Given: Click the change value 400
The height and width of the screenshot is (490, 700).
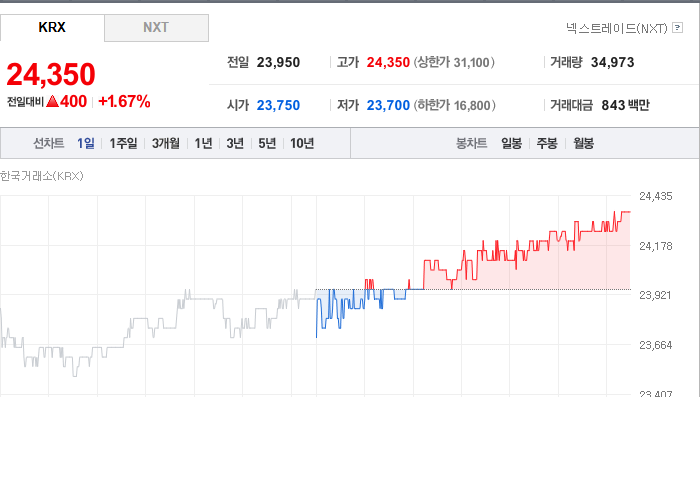Looking at the screenshot, I should pyautogui.click(x=73, y=101).
